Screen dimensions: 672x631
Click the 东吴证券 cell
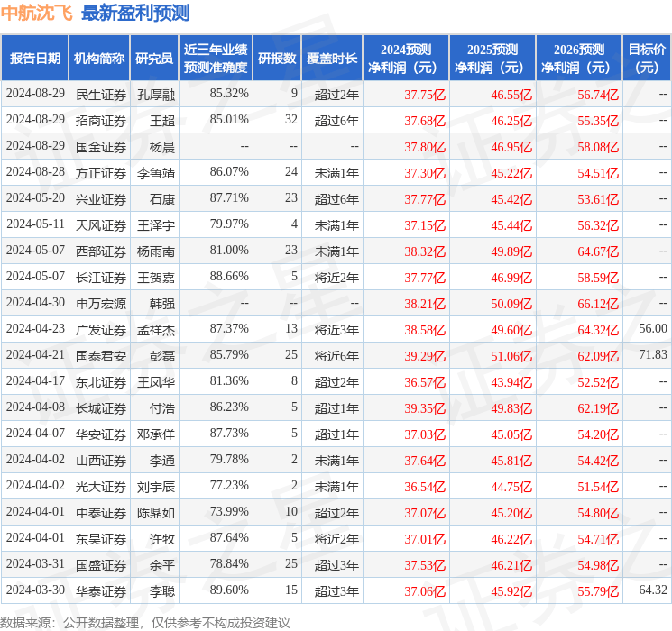[x=101, y=539]
